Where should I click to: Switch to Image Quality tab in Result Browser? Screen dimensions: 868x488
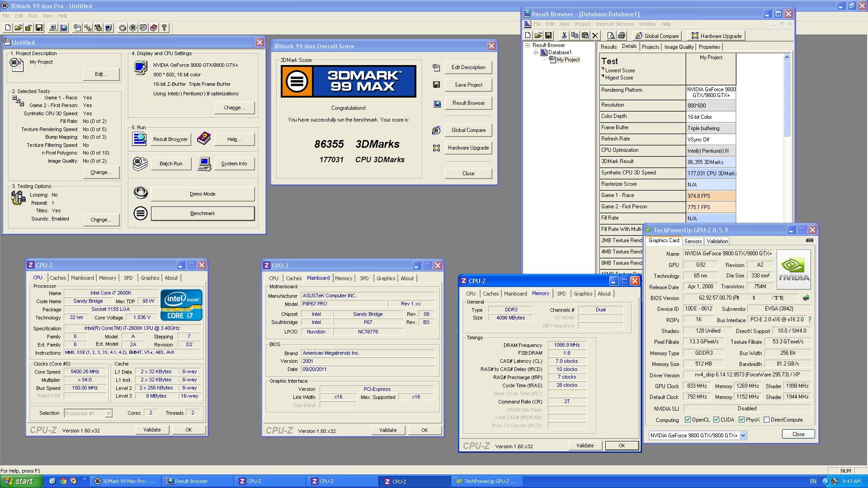coord(679,47)
